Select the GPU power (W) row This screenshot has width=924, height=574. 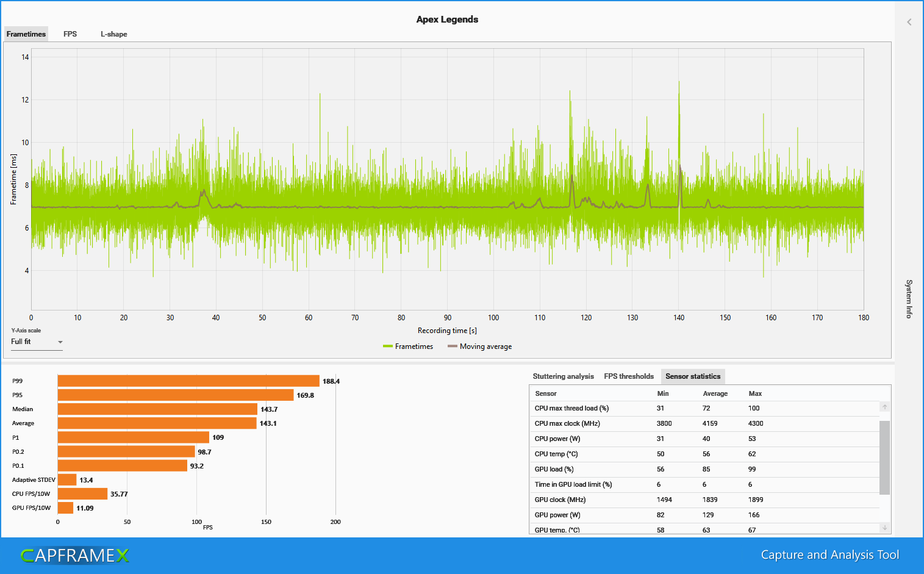(x=704, y=515)
